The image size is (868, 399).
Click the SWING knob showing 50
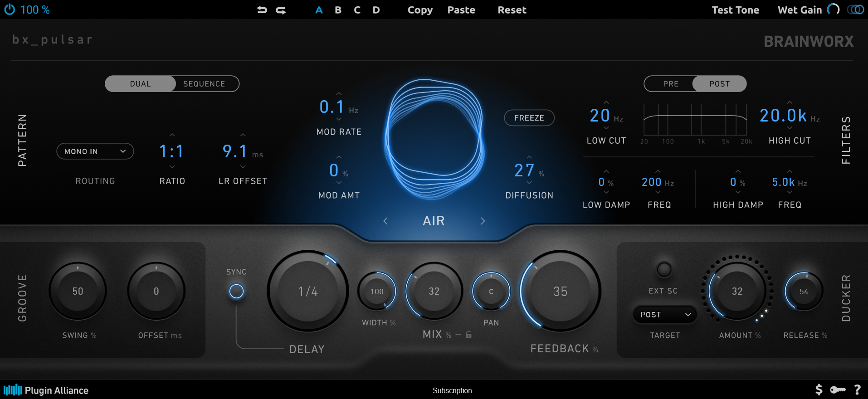[x=78, y=291]
